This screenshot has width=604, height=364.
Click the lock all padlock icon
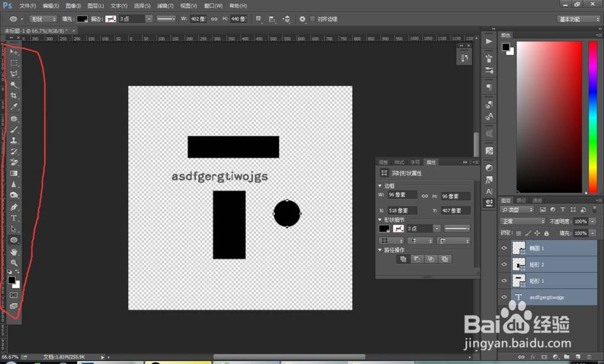(x=546, y=233)
